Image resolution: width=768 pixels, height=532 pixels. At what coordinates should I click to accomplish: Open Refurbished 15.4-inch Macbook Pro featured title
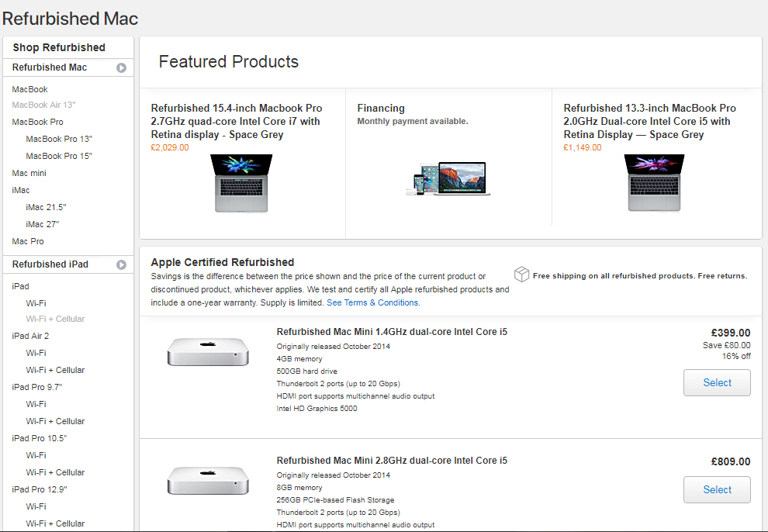point(237,122)
